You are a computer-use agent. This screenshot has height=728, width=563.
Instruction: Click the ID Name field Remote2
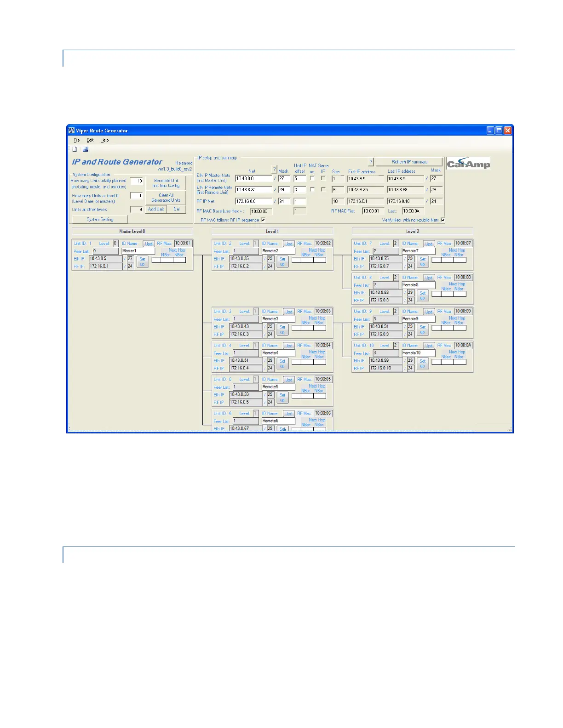(278, 251)
